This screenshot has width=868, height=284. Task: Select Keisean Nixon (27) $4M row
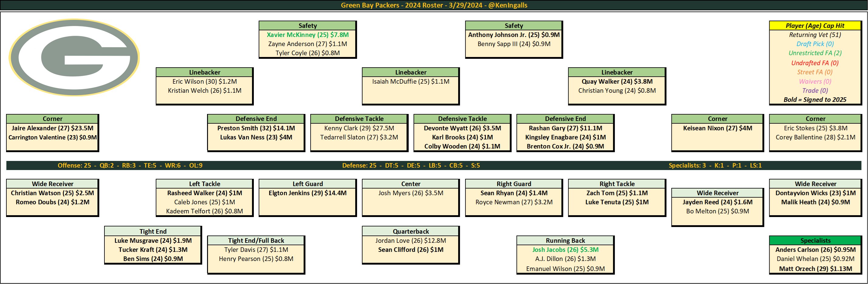tap(718, 128)
